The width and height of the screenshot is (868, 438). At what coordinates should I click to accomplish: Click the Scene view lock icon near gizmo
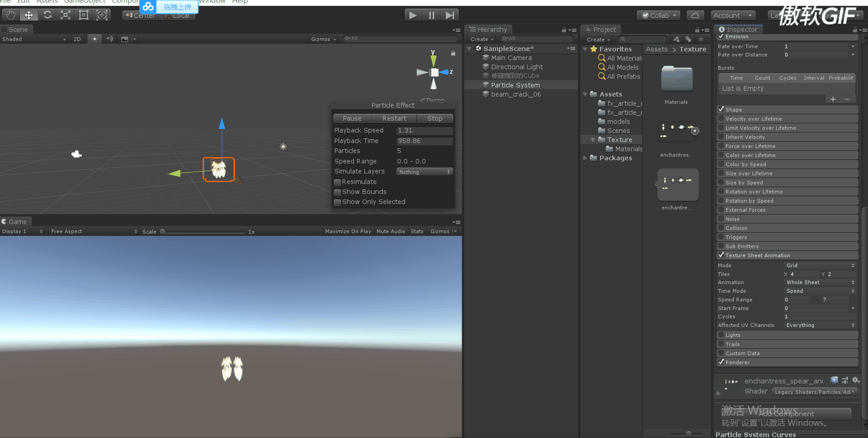coord(453,53)
